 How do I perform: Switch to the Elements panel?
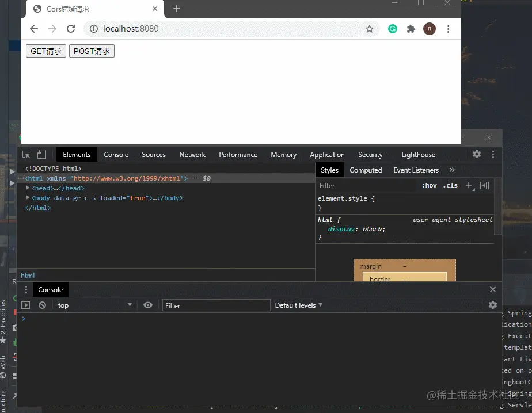coord(77,155)
